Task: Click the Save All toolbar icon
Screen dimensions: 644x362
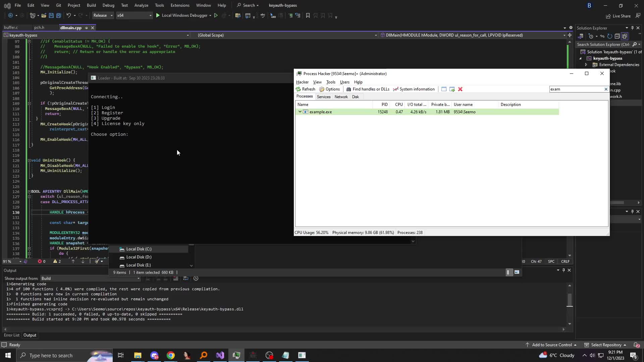Action: click(x=58, y=15)
